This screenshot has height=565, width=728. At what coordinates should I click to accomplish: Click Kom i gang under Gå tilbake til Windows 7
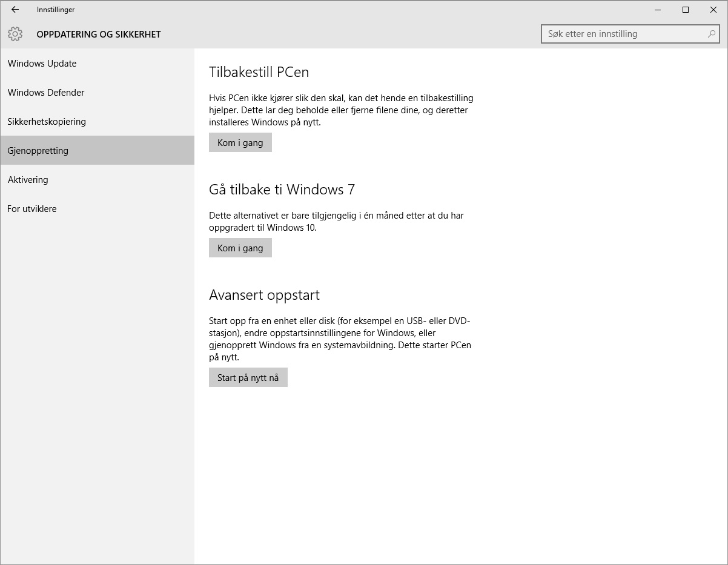tap(240, 248)
